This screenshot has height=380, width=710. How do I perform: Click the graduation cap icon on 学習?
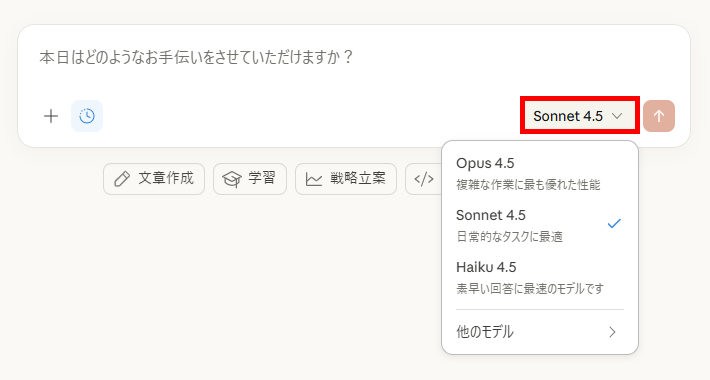(232, 179)
